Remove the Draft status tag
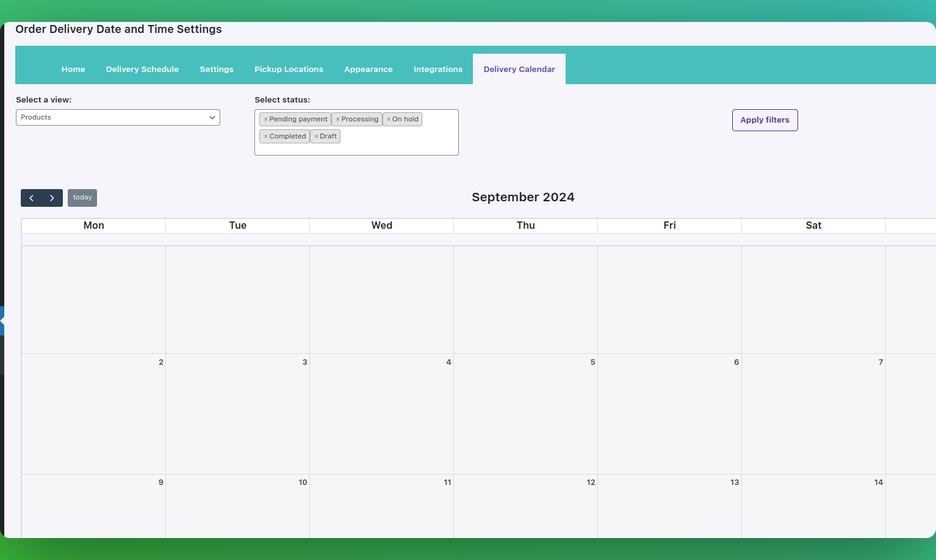This screenshot has height=560, width=936. 316,137
